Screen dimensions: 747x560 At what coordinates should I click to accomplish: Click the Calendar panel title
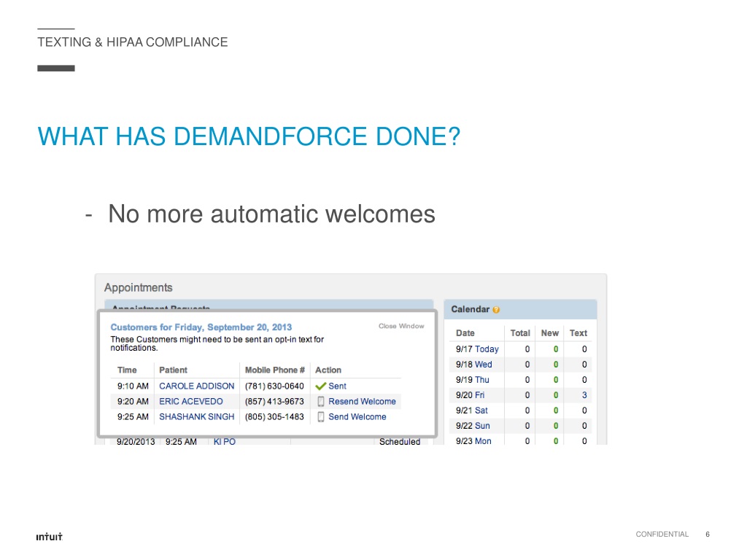[471, 309]
